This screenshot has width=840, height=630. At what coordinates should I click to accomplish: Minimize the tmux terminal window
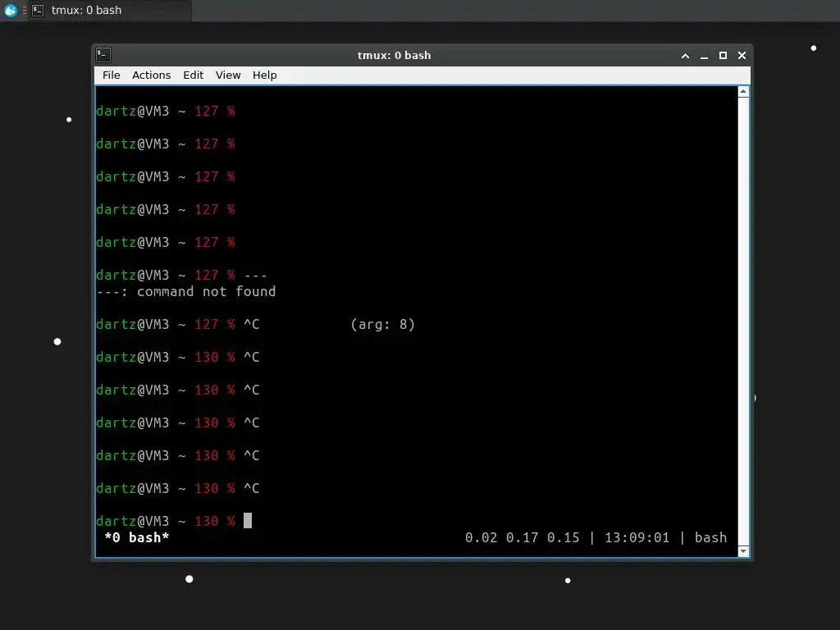704,56
